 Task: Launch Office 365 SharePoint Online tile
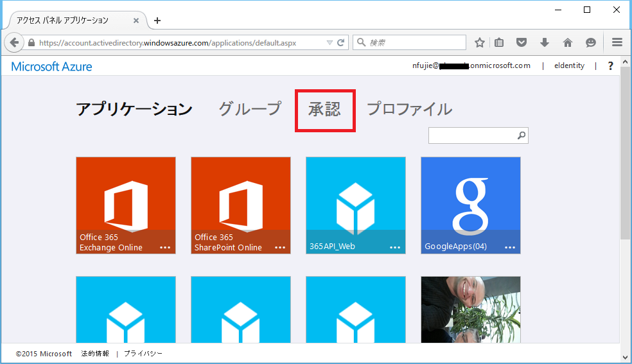[241, 205]
